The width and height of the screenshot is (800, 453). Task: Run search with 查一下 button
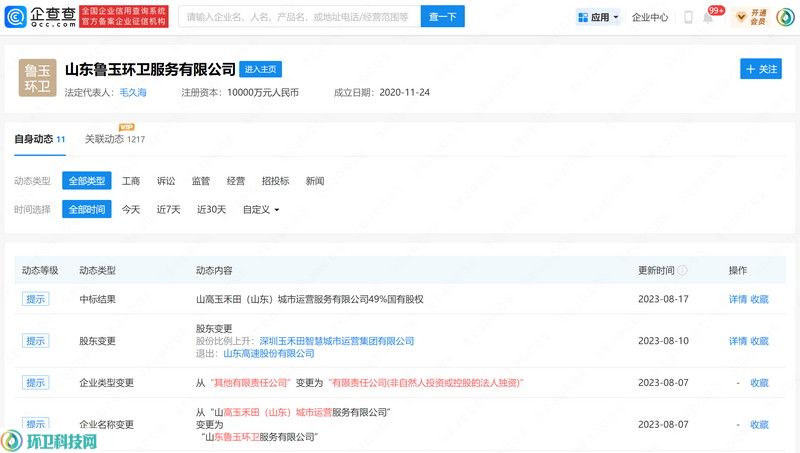[442, 17]
